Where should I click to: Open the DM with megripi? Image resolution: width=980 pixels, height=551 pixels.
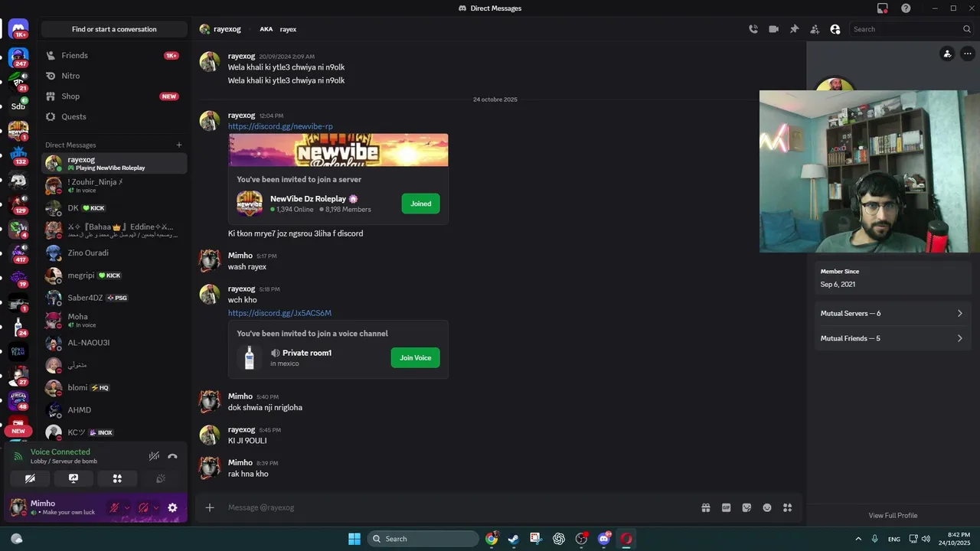click(x=114, y=275)
